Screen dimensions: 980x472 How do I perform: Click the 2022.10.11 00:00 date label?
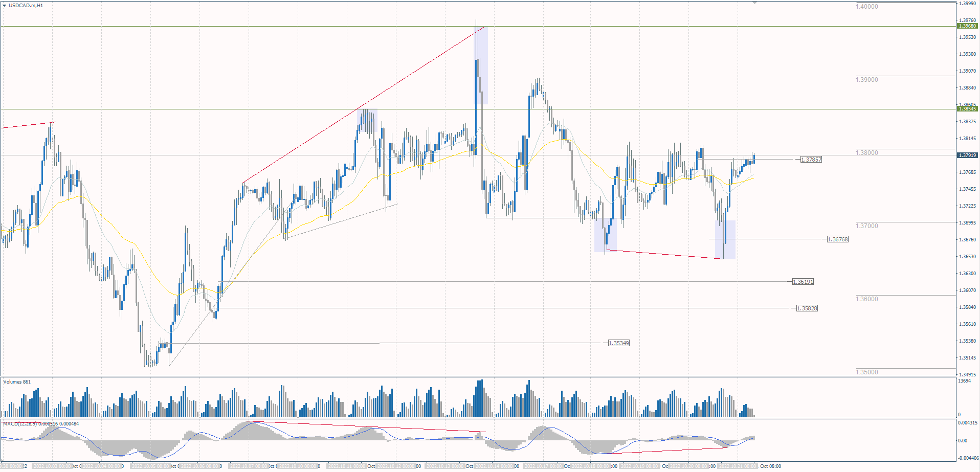347,466
